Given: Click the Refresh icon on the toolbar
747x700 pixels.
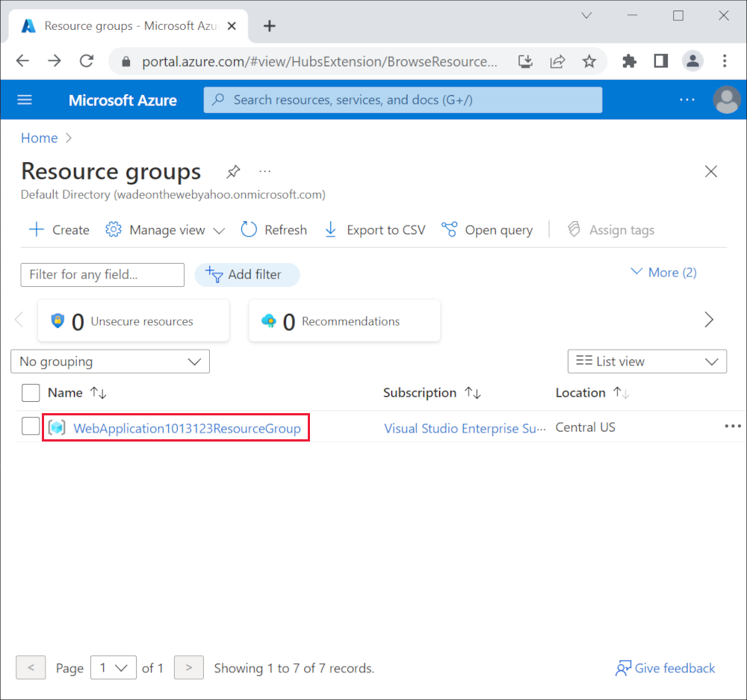Looking at the screenshot, I should [x=248, y=229].
